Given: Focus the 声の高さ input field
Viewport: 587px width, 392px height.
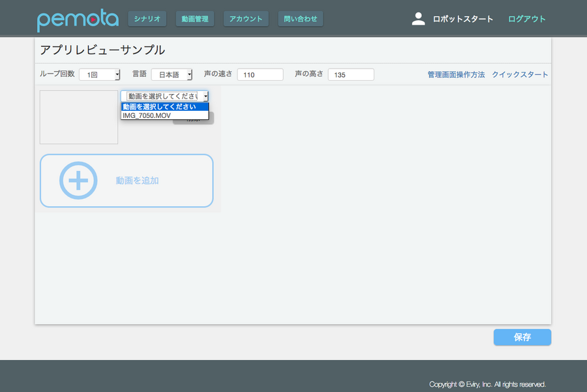Looking at the screenshot, I should click(351, 75).
